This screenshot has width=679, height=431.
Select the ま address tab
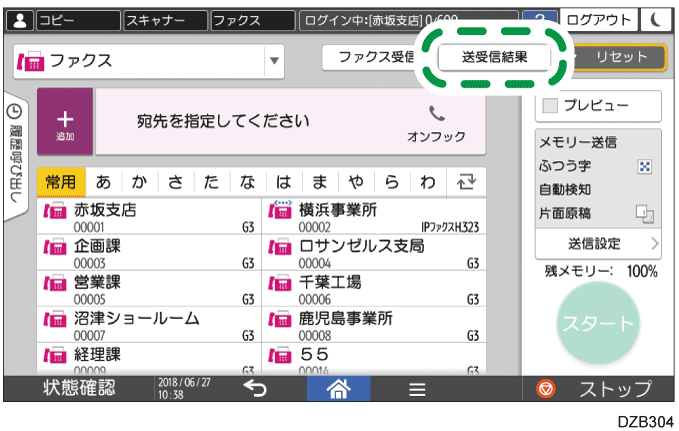320,182
